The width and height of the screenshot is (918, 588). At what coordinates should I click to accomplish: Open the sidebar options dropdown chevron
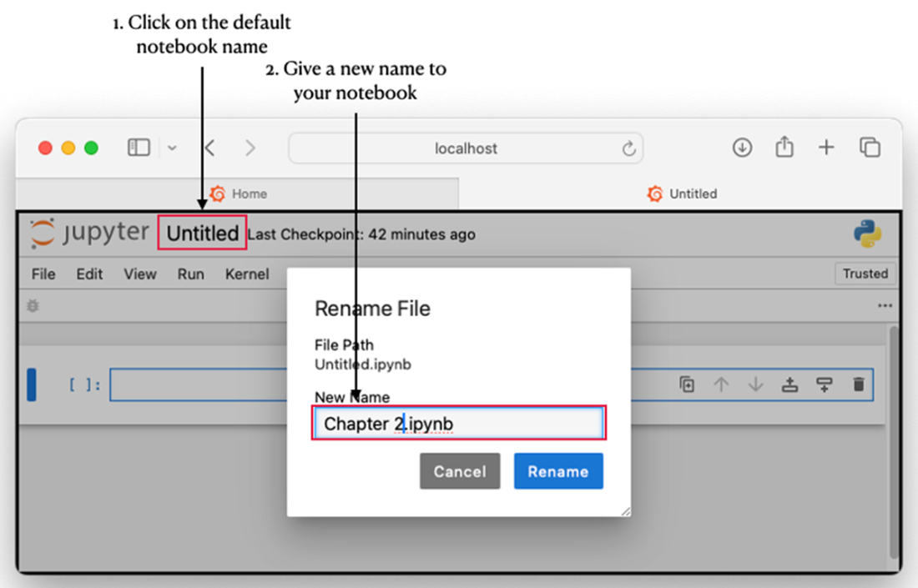(x=172, y=148)
